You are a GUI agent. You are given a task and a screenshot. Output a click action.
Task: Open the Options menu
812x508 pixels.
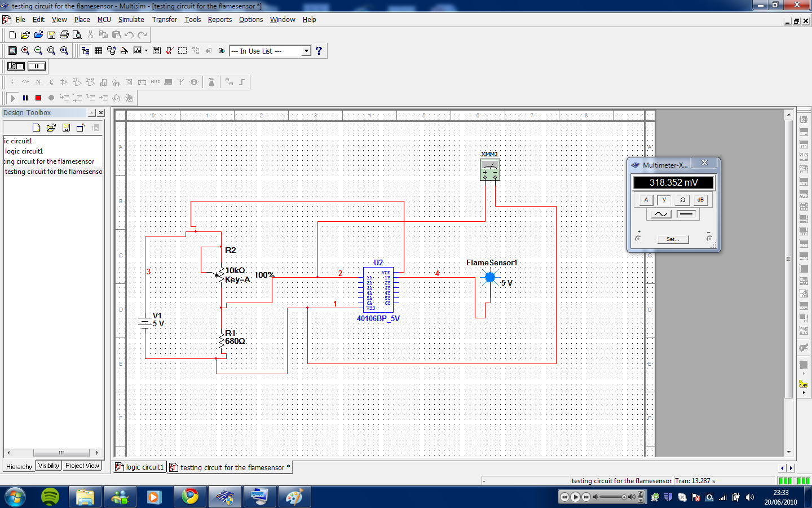click(x=251, y=20)
